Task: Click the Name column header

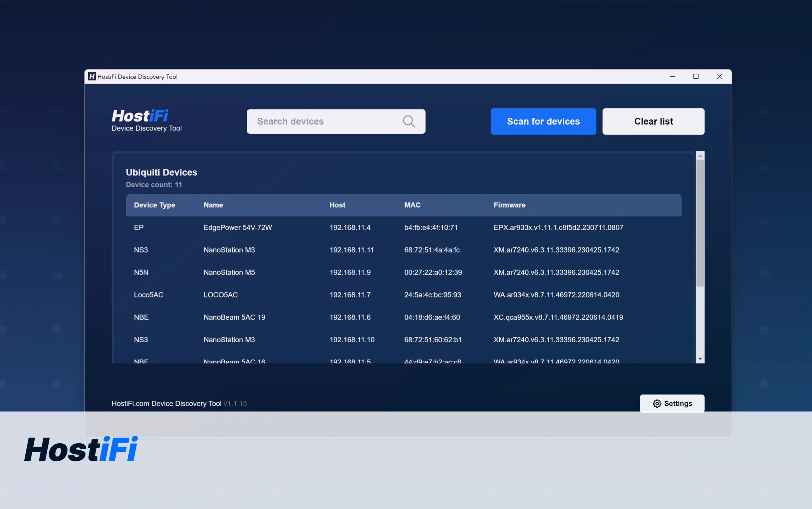Action: tap(213, 205)
